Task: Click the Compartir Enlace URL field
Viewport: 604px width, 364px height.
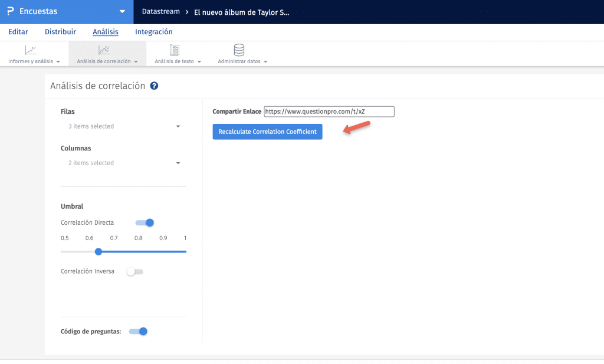Action: 329,111
